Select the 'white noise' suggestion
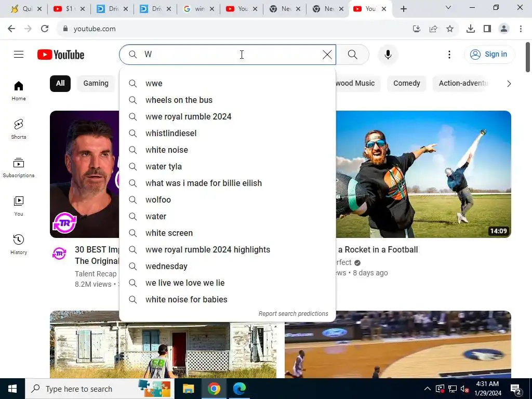The image size is (532, 399). click(228, 150)
